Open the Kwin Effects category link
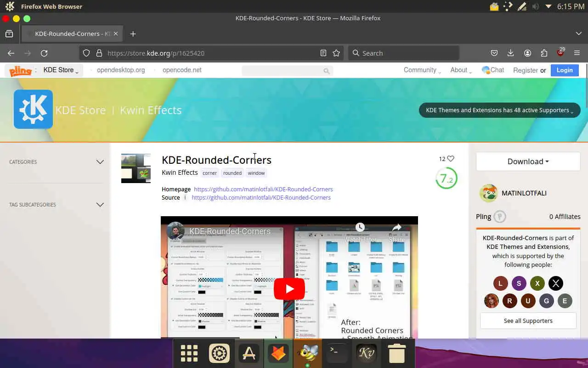The width and height of the screenshot is (588, 368). click(x=180, y=172)
